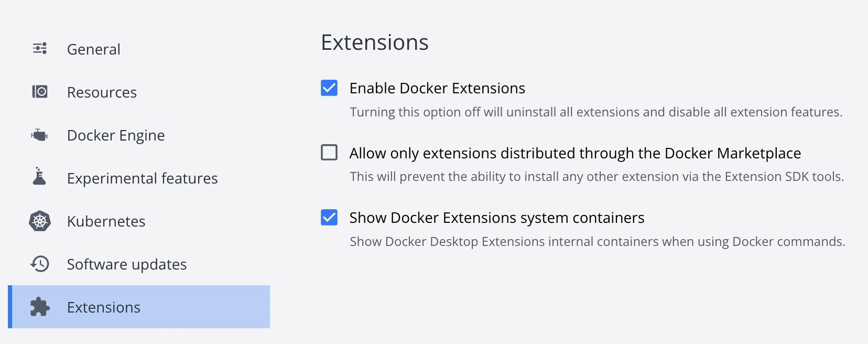Image resolution: width=868 pixels, height=344 pixels.
Task: Go to the Docker Engine section
Action: coord(116,135)
